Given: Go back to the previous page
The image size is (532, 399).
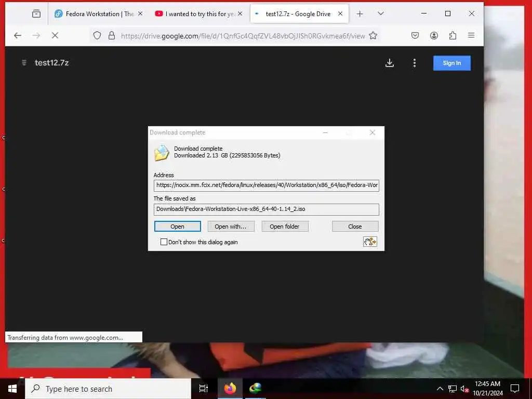Looking at the screenshot, I should coord(18,35).
